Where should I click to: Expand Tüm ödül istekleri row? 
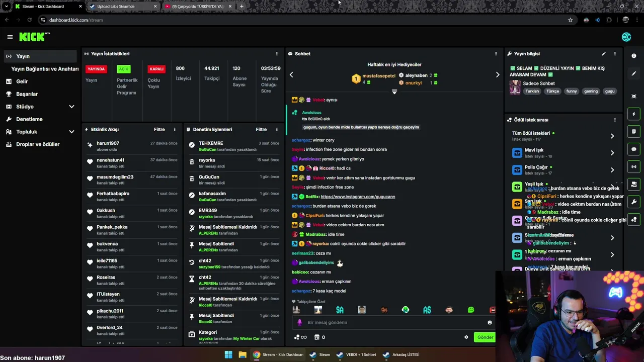612,136
